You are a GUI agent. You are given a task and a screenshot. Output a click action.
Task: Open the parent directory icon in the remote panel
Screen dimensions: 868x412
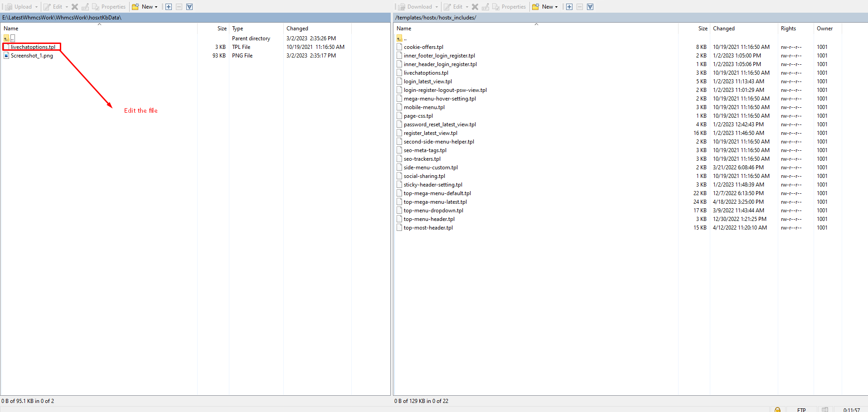click(399, 38)
